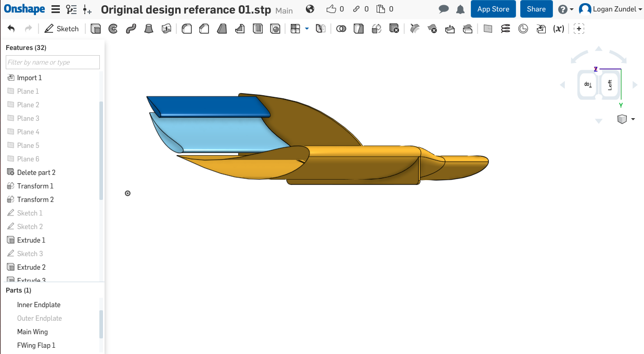Select the Split tool
The image size is (644, 354).
[x=358, y=29]
